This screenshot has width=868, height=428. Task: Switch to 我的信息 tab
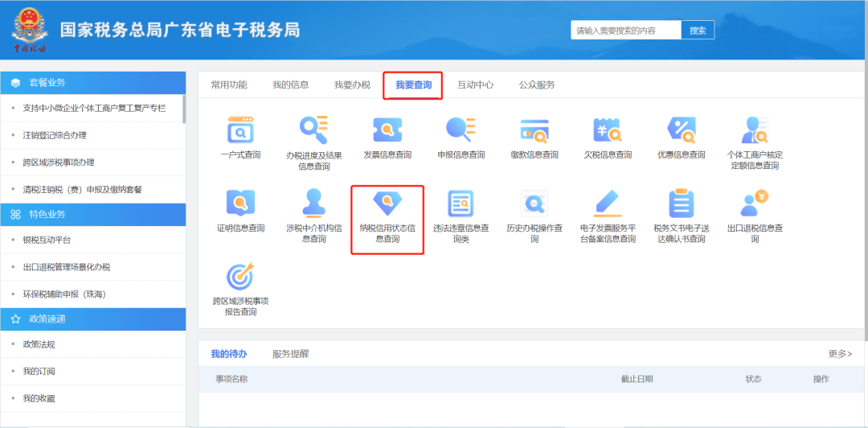pos(291,84)
